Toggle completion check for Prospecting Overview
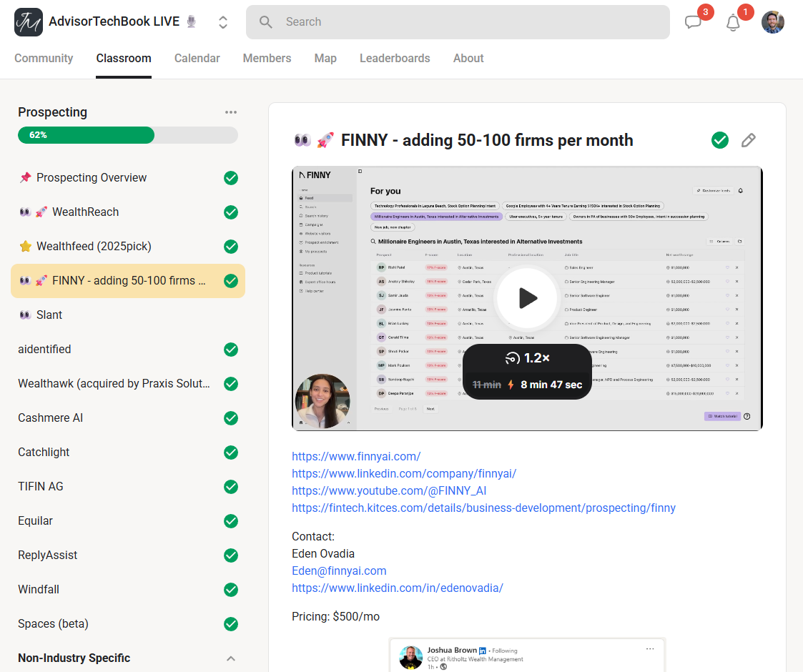Image resolution: width=803 pixels, height=672 pixels. [231, 178]
